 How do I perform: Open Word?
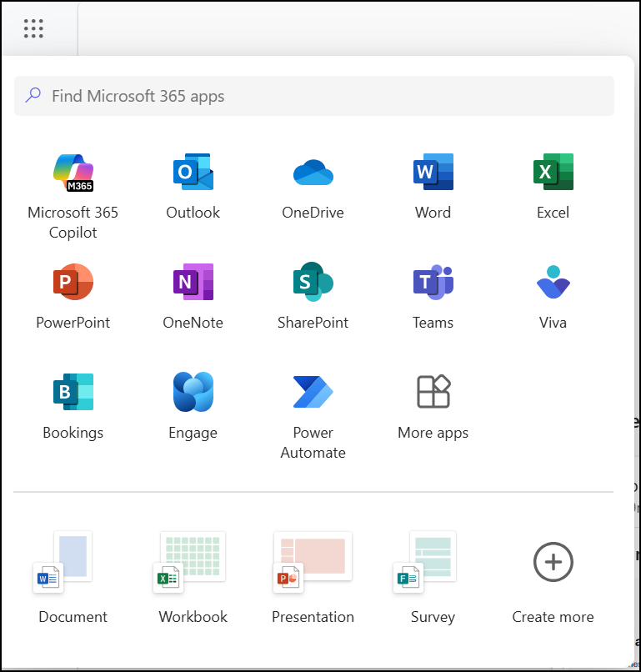[x=433, y=185]
